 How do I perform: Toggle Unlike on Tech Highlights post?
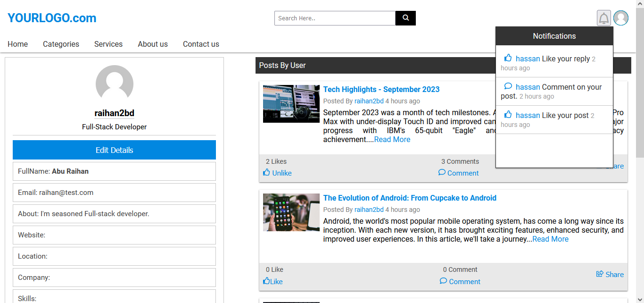click(278, 173)
